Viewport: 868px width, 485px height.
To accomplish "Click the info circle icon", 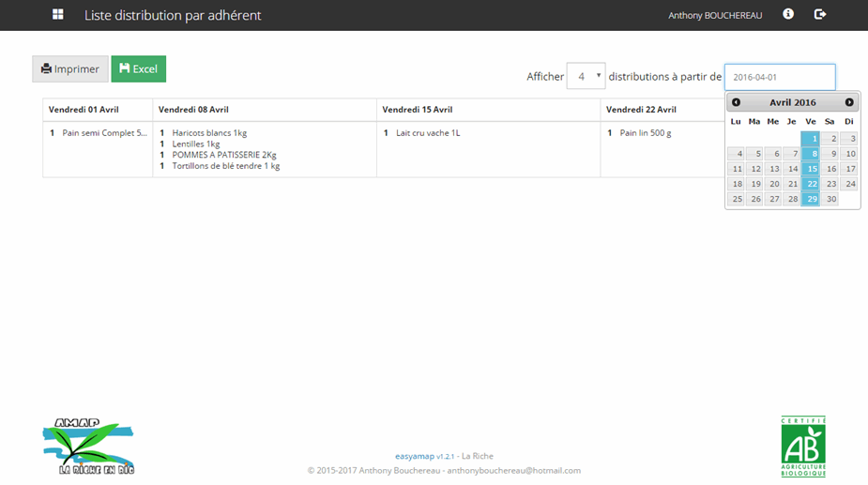I will click(x=788, y=14).
